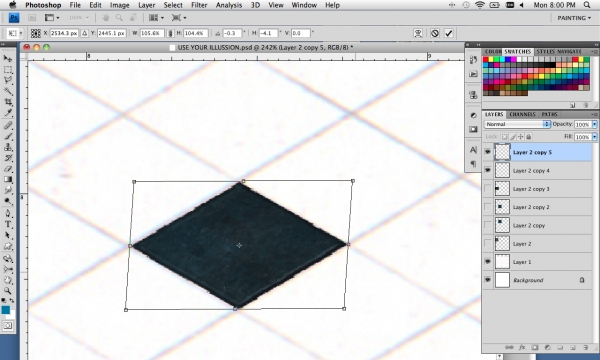The image size is (600, 360).
Task: Switch to warp mode icon
Action: [418, 33]
